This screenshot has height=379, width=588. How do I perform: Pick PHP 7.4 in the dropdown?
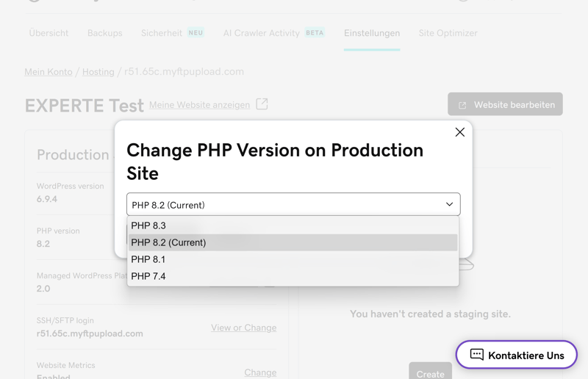(293, 276)
